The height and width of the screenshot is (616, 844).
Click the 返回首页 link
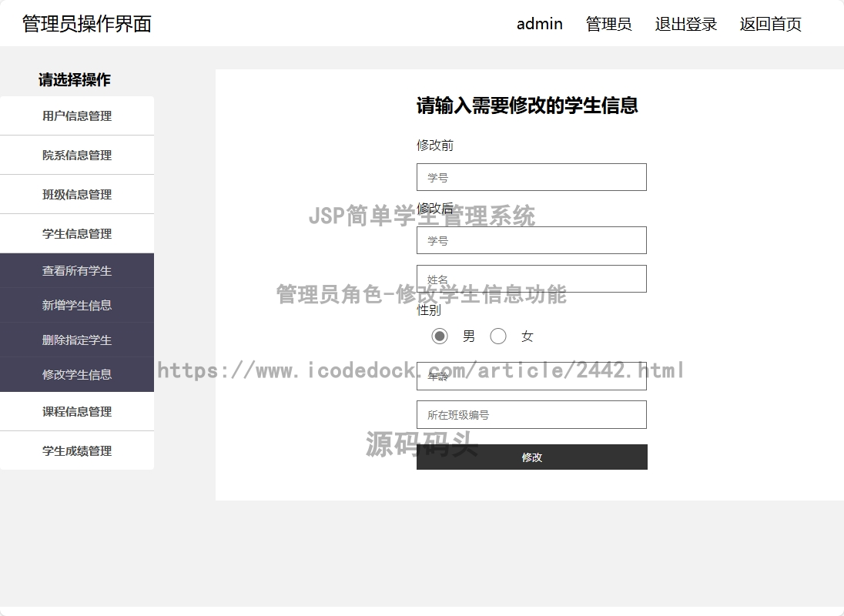click(x=770, y=24)
